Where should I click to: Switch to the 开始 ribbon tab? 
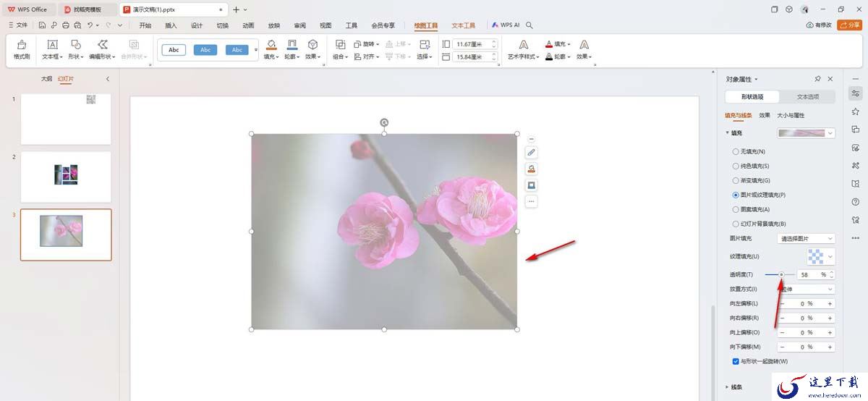click(145, 25)
